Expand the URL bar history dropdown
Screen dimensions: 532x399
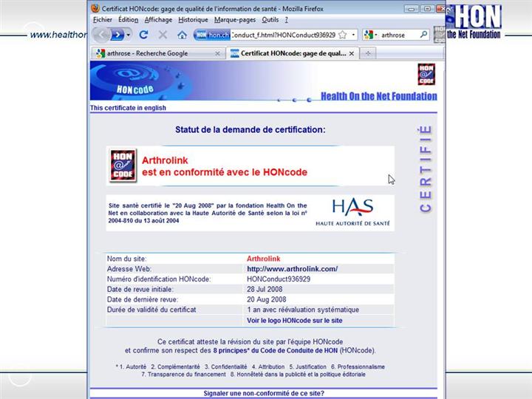(x=353, y=35)
